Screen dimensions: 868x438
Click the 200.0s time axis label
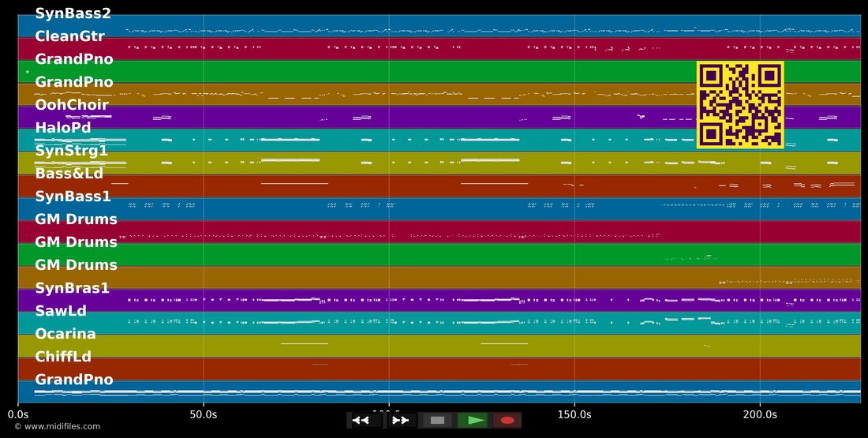(760, 415)
